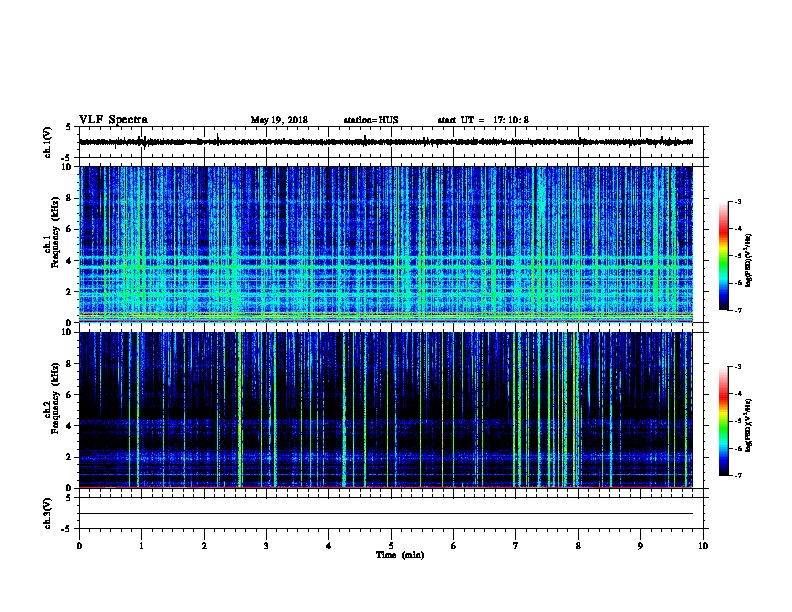
Task: Click the ch.1 color bar log(PSD) label
Action: tap(748, 261)
